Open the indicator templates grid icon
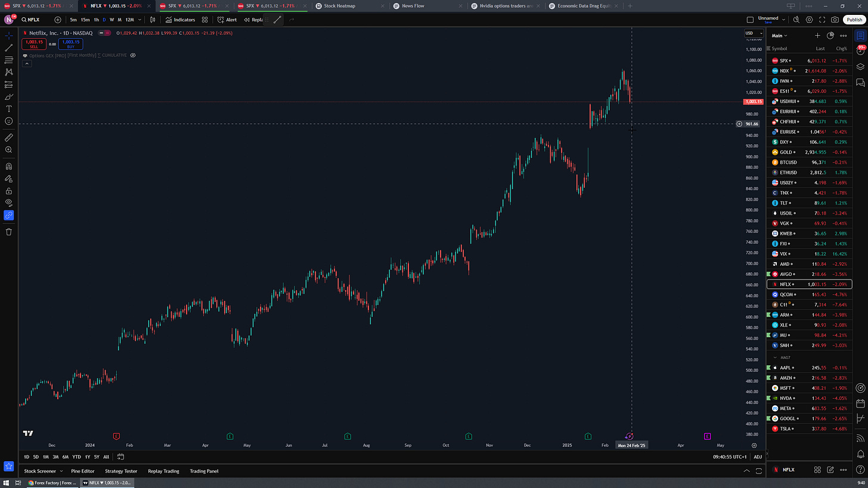The height and width of the screenshot is (488, 868). [x=205, y=20]
